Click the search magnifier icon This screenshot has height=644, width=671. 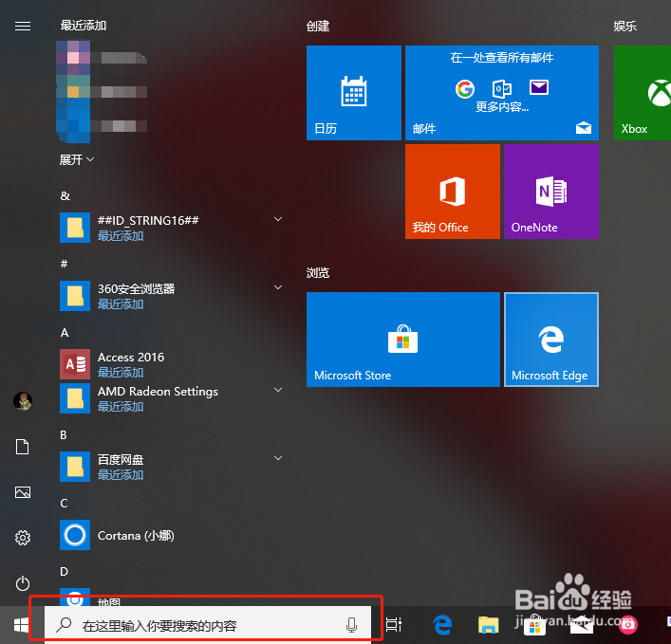[64, 625]
